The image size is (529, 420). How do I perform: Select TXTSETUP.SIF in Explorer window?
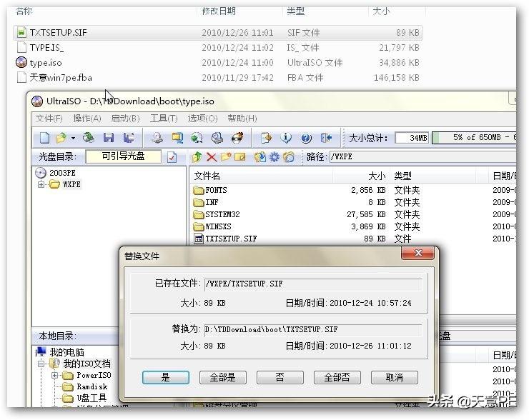click(218, 33)
